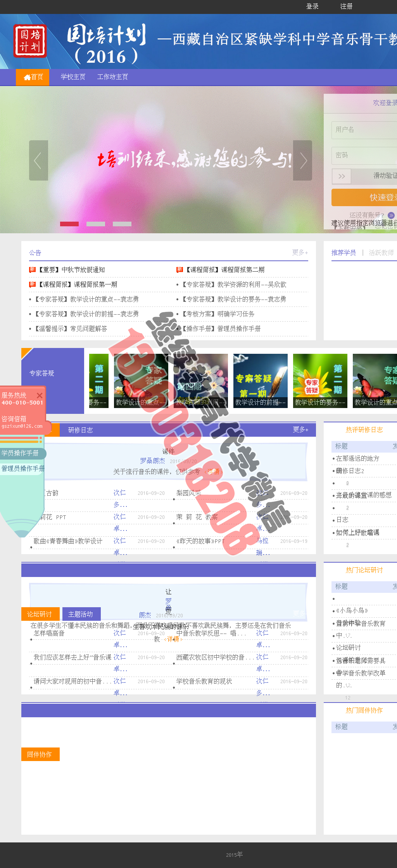Select the 研修日志 section tab

click(80, 430)
